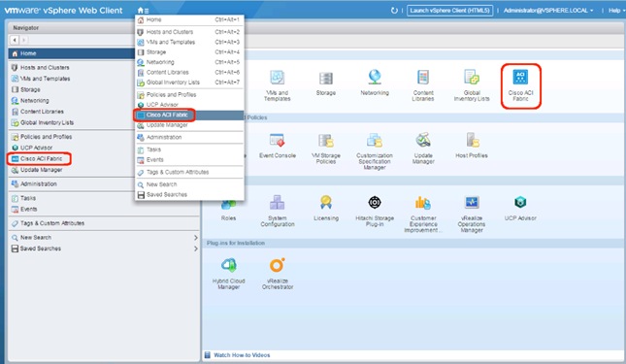Click the refresh icon in top bar
This screenshot has height=364, width=626.
(x=394, y=11)
